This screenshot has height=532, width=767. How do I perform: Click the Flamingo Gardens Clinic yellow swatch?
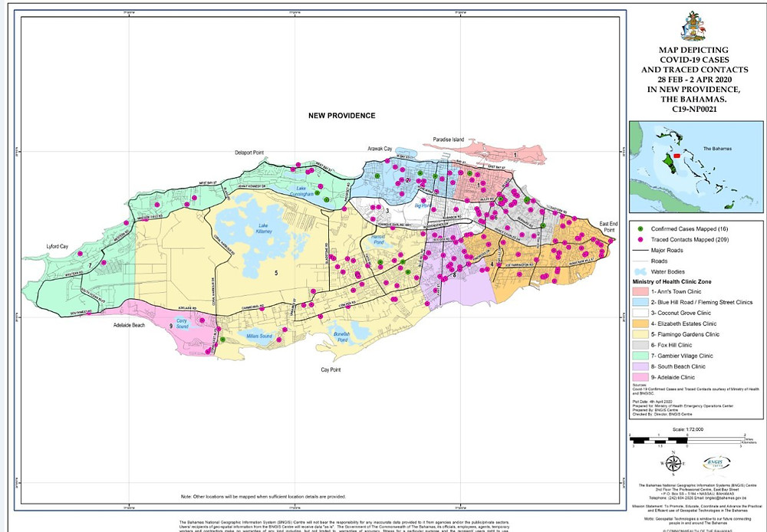tap(640, 334)
